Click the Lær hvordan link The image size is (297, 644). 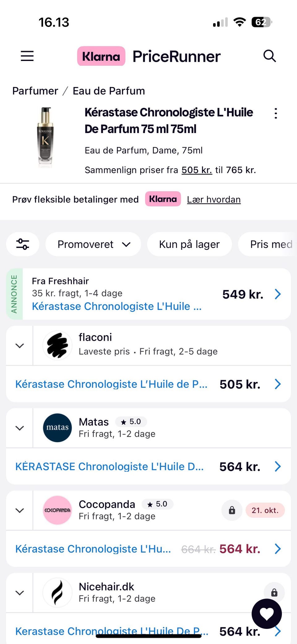click(214, 200)
